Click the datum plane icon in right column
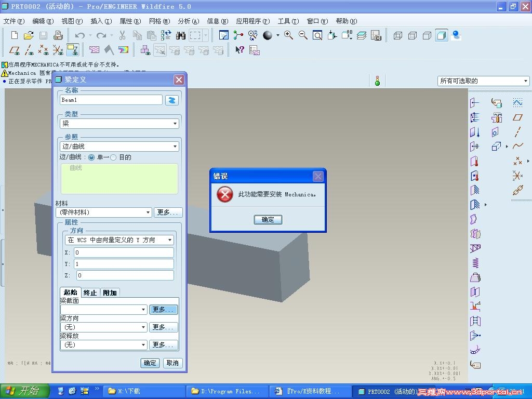 518,117
